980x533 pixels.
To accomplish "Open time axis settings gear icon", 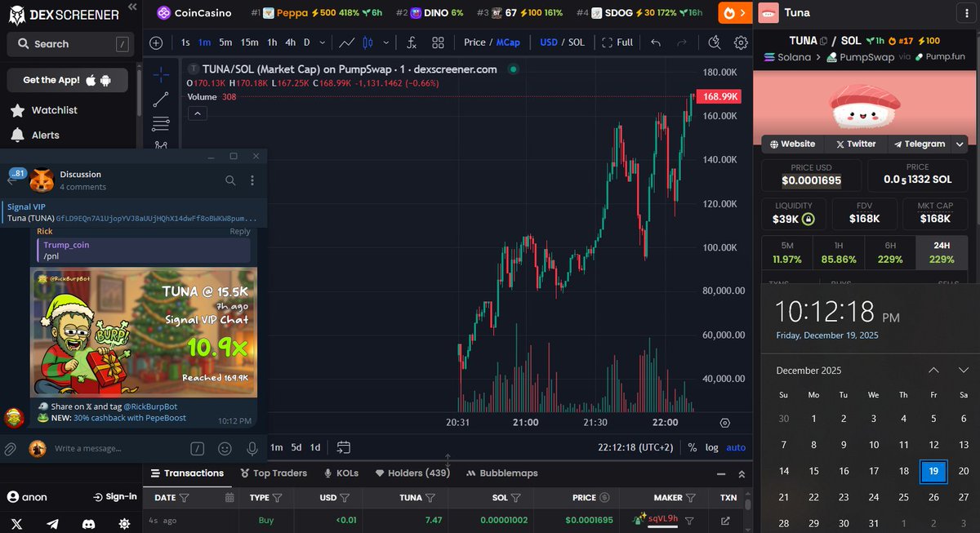I will (724, 423).
